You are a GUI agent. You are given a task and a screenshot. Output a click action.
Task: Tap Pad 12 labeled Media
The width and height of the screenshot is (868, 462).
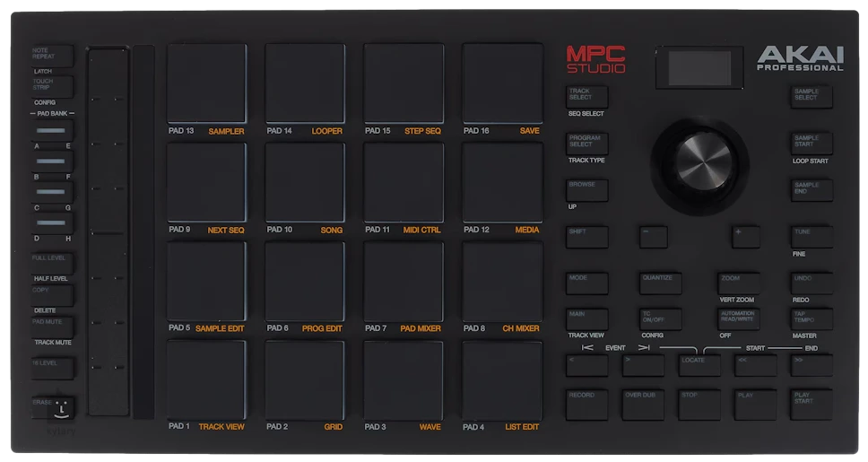click(x=503, y=182)
